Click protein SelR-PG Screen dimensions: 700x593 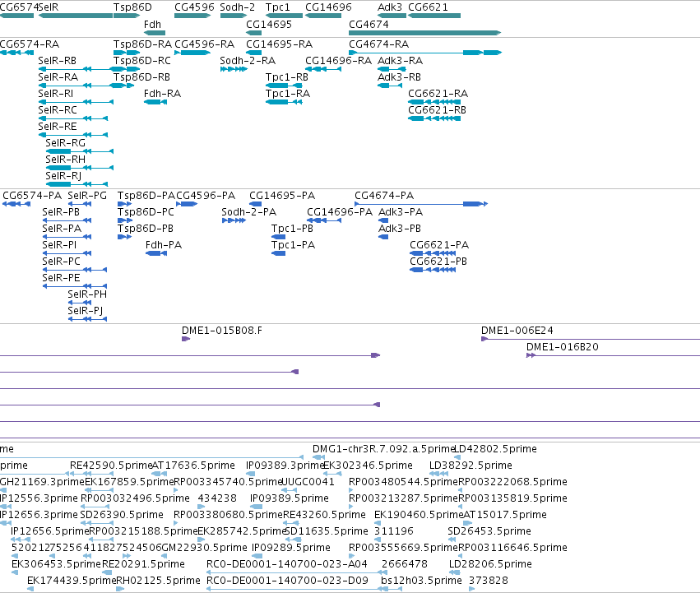pos(80,204)
